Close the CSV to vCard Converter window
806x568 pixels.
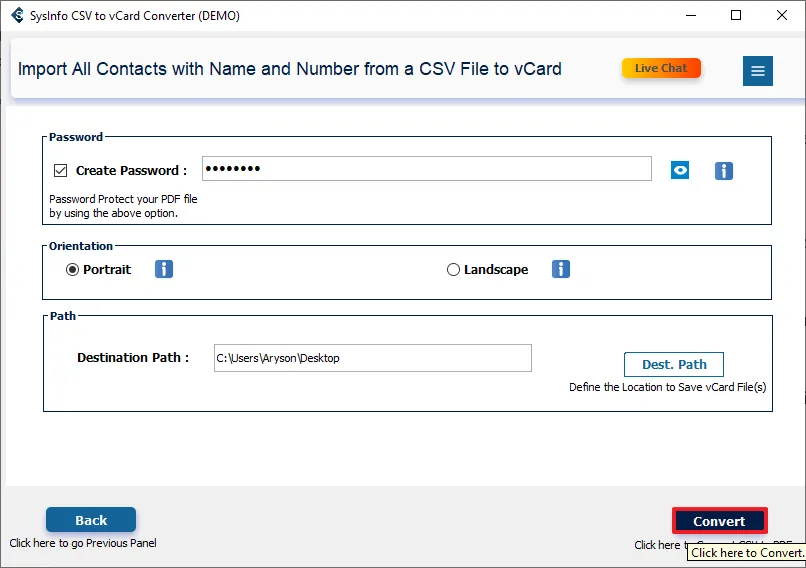782,16
